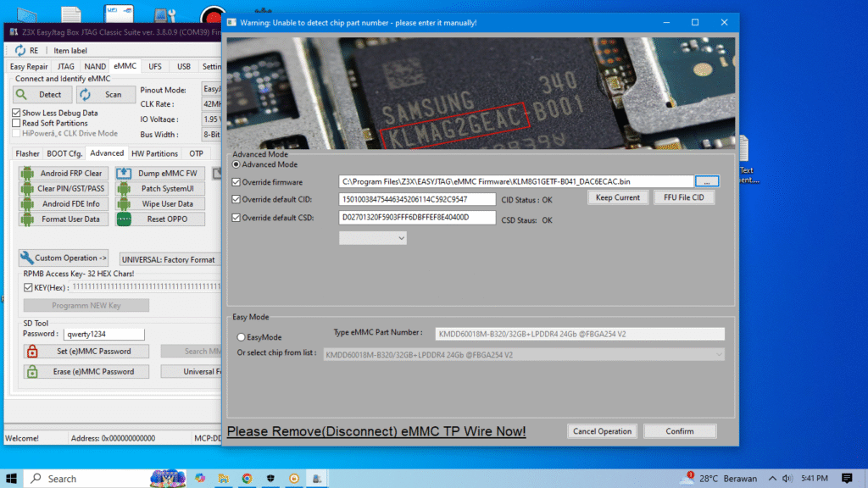Click the Override default CSD hex field
Screen dimensions: 868x488
click(417, 218)
